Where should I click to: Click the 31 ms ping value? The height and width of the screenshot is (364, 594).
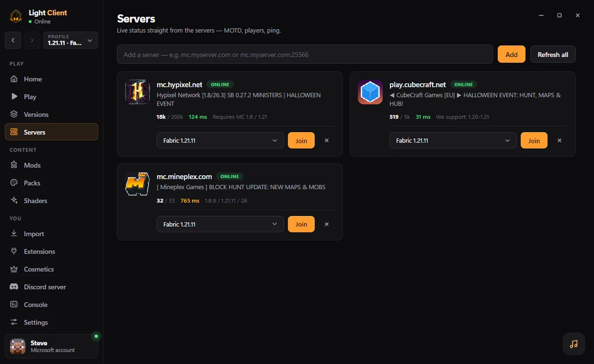pyautogui.click(x=423, y=117)
